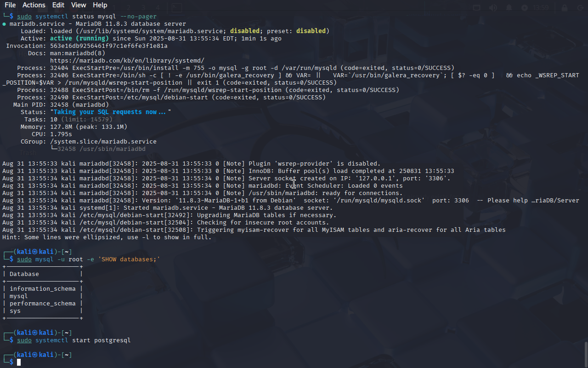This screenshot has height=368, width=588.
Task: Click the Process 32404 ExecStartPre line
Action: point(236,68)
